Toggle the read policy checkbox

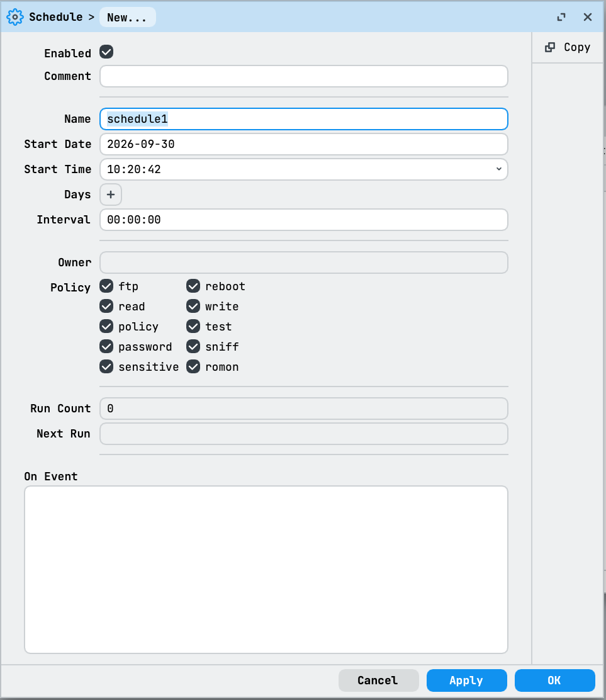pyautogui.click(x=106, y=306)
